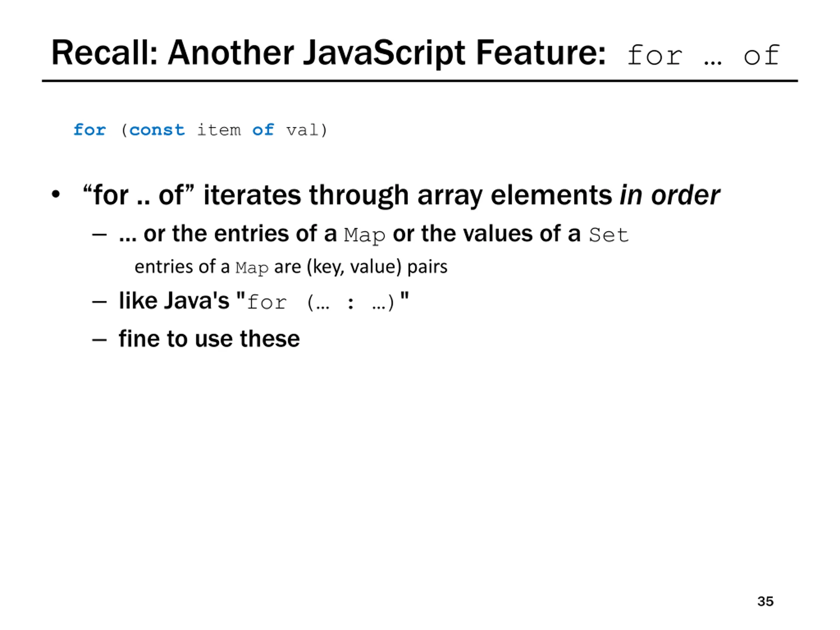This screenshot has width=840, height=630.
Task: Click the slide number 35
Action: 765,601
